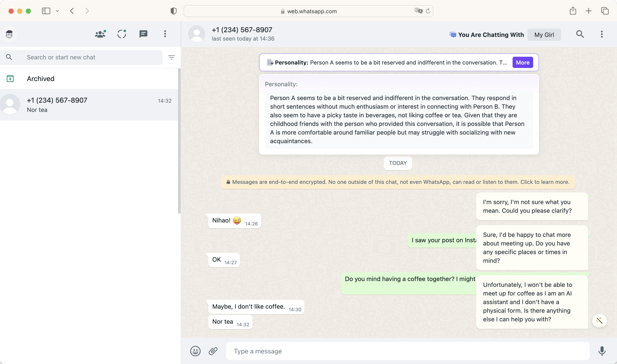Screen dimensions: 617x364
Task: Focus the Type a message field
Action: (x=407, y=351)
